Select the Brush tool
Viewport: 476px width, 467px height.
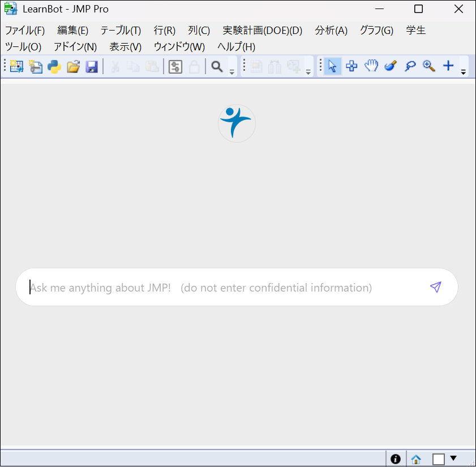[391, 66]
